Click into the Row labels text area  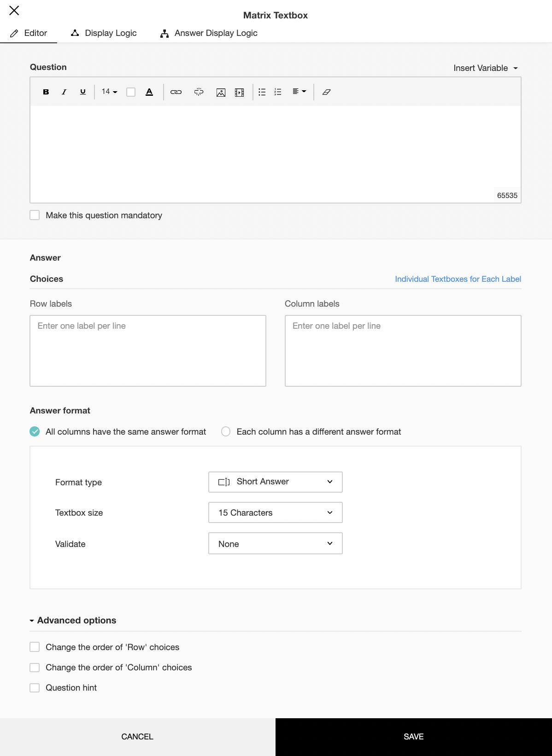coord(147,350)
